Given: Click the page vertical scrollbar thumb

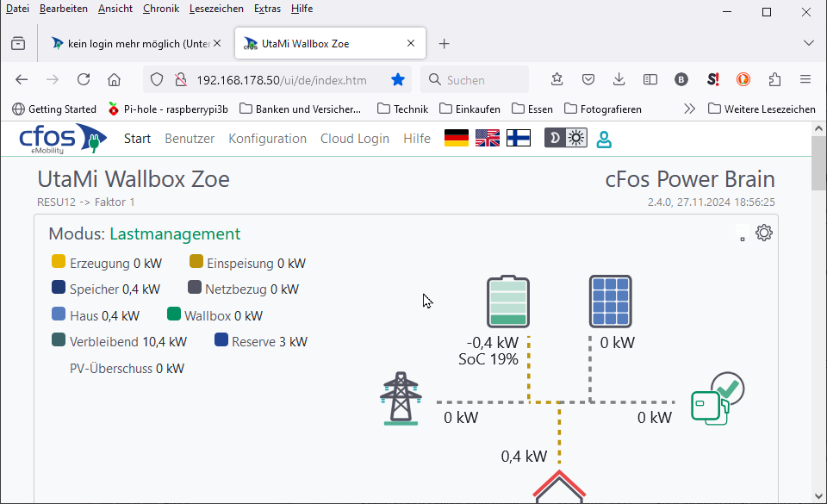Looking at the screenshot, I should tap(818, 162).
